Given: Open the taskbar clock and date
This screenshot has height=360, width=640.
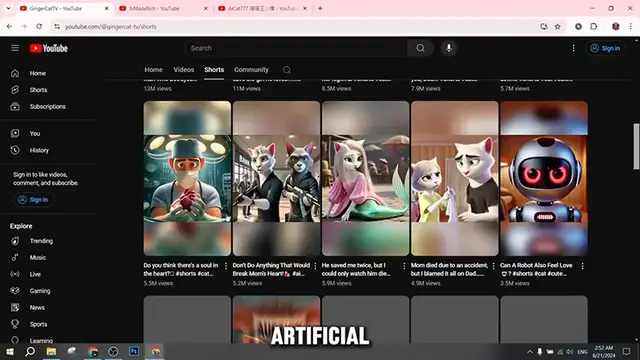Looking at the screenshot, I should click(x=603, y=351).
